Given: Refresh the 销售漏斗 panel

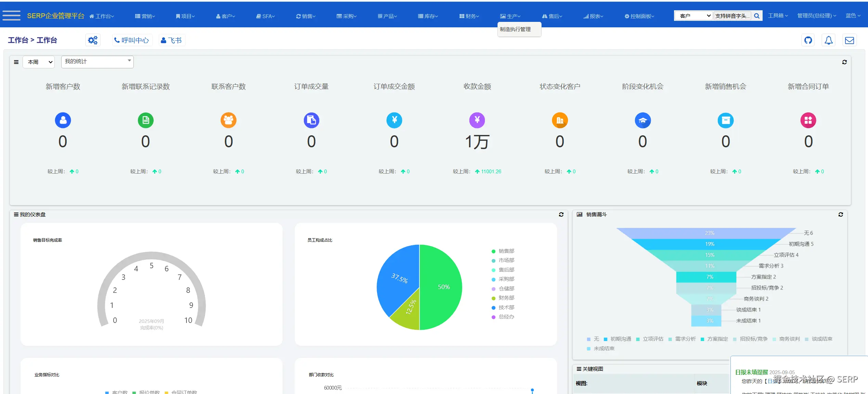Looking at the screenshot, I should [840, 215].
